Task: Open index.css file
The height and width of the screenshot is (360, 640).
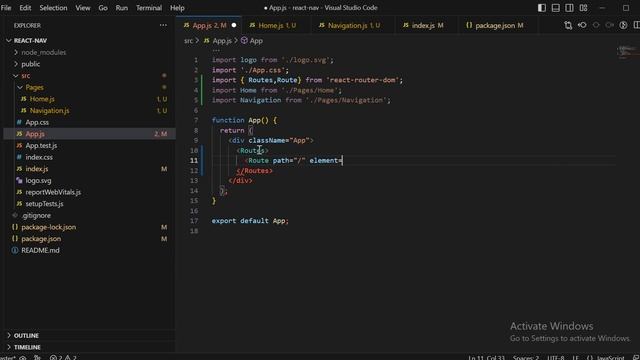Action: point(88,157)
